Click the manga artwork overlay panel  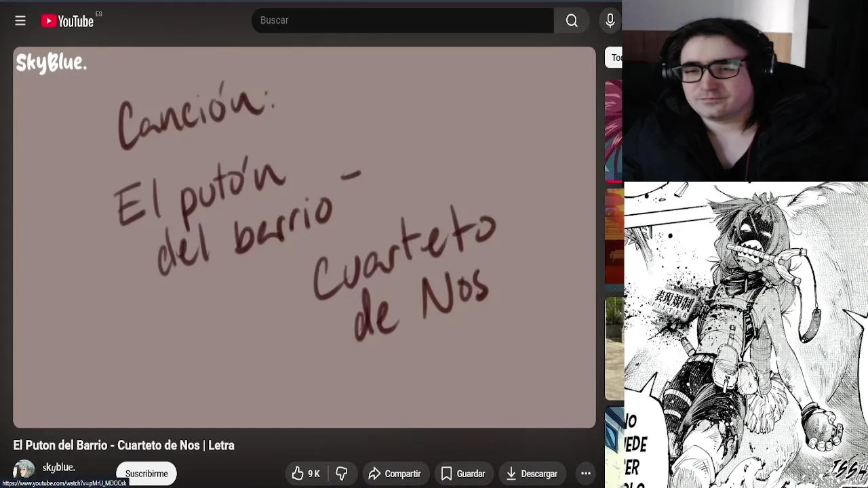(746, 335)
